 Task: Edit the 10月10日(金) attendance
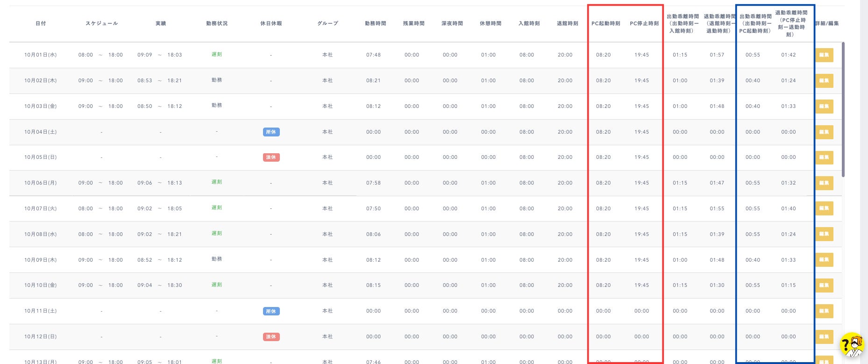click(824, 285)
